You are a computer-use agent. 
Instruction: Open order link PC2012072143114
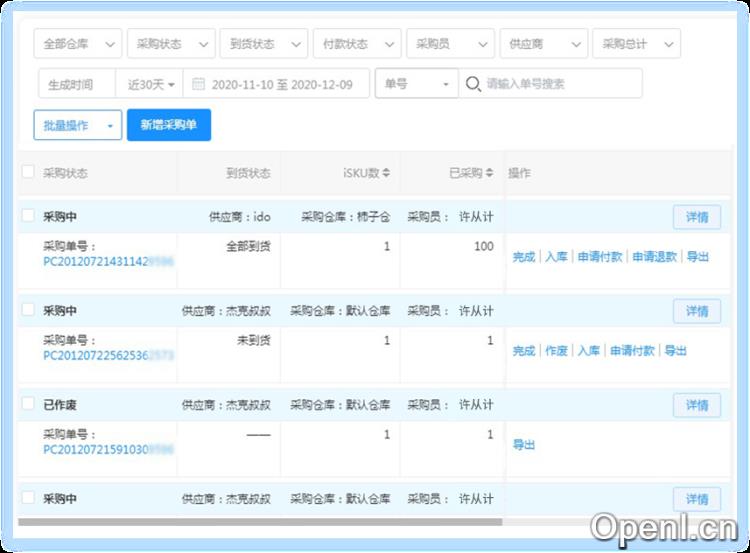[109, 261]
